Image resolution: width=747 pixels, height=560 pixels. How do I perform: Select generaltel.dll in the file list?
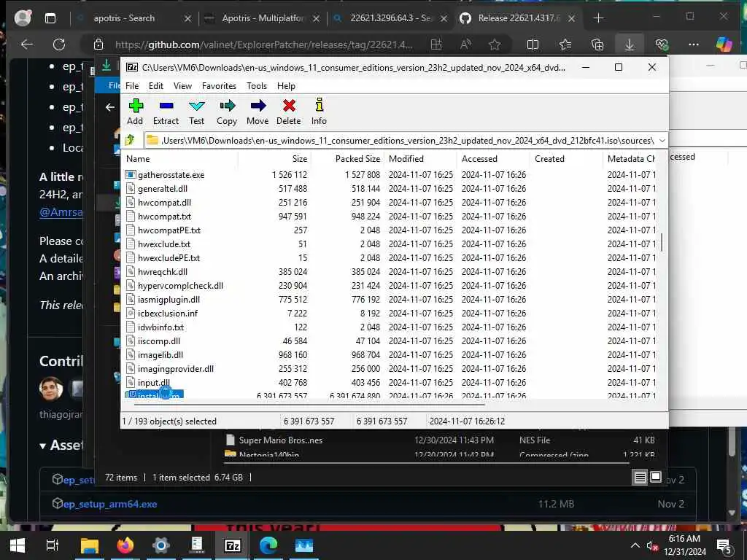pos(163,189)
